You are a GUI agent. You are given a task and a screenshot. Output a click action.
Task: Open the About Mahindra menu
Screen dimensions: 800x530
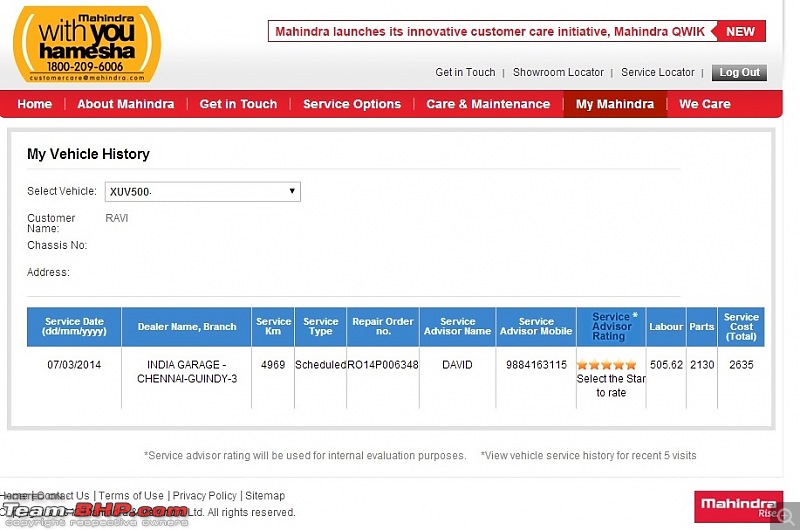(x=126, y=104)
